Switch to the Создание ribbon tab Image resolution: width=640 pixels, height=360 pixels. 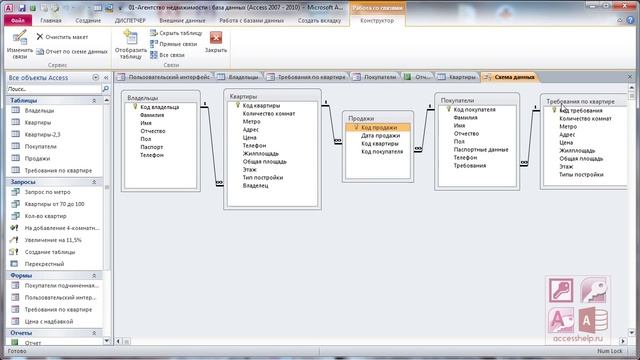click(x=88, y=20)
